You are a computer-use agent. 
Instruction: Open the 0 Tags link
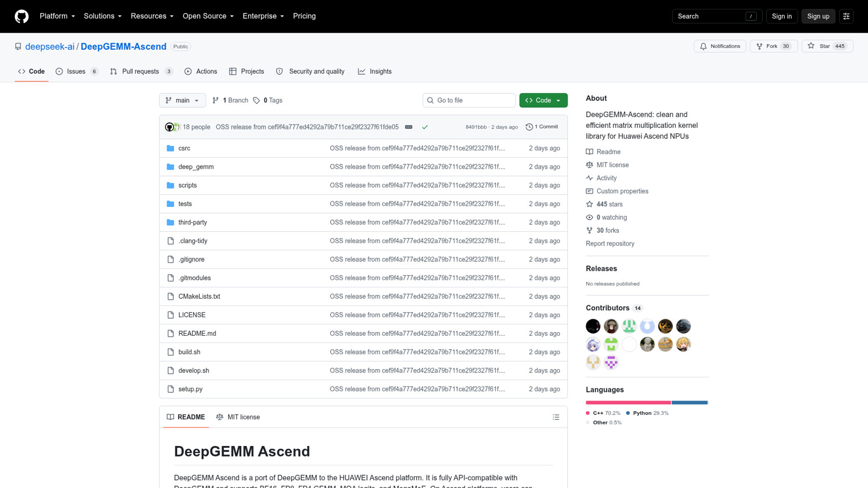click(268, 100)
